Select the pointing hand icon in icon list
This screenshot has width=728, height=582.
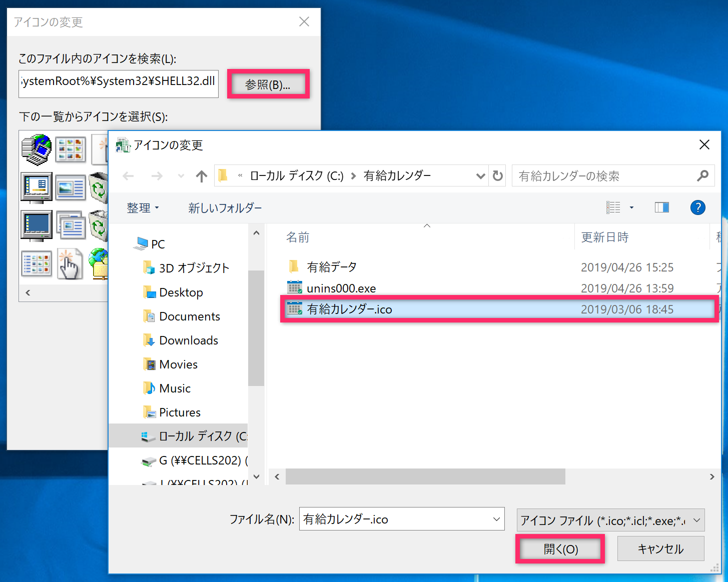tap(69, 263)
